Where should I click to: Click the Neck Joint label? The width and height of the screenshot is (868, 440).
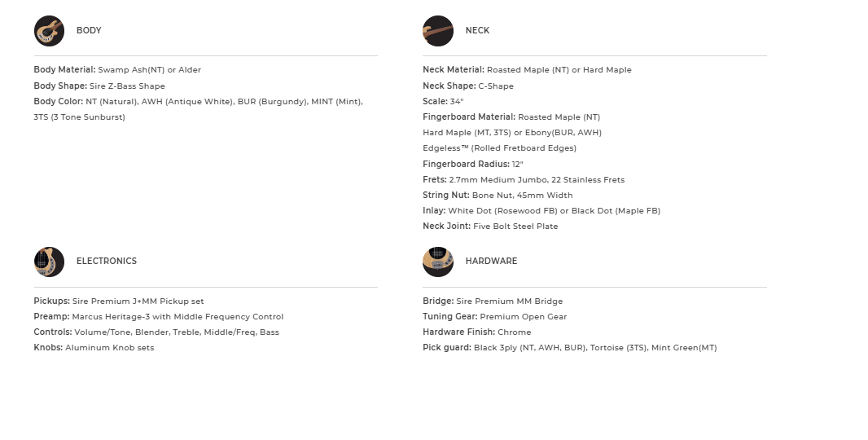446,227
